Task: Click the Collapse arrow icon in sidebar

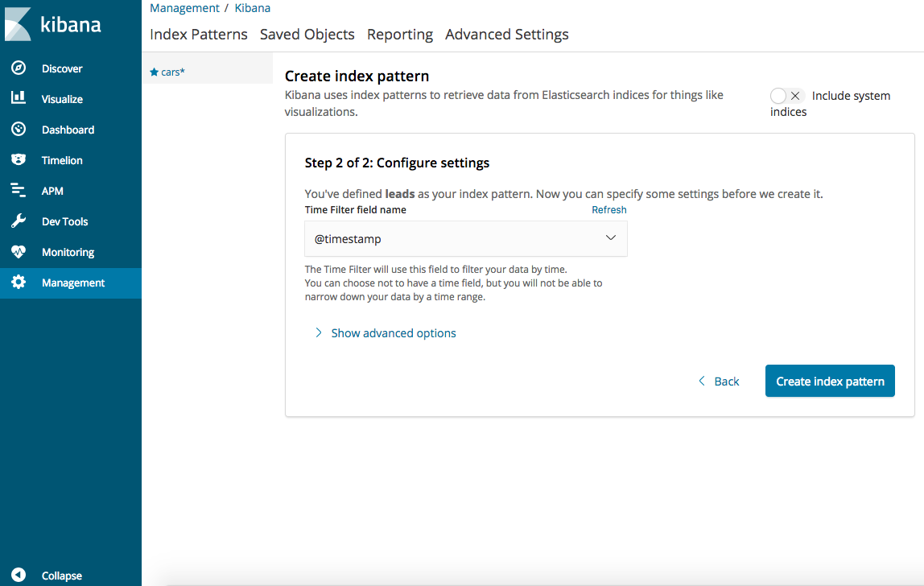Action: [19, 575]
